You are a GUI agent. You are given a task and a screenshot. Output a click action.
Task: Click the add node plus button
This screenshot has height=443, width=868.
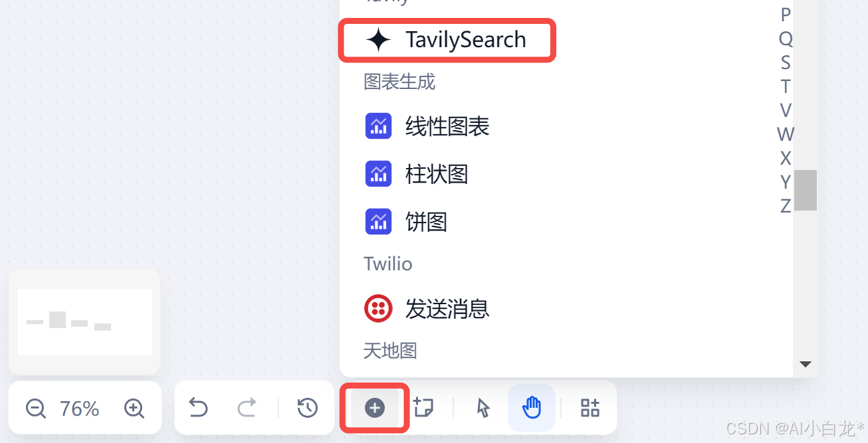(x=375, y=408)
